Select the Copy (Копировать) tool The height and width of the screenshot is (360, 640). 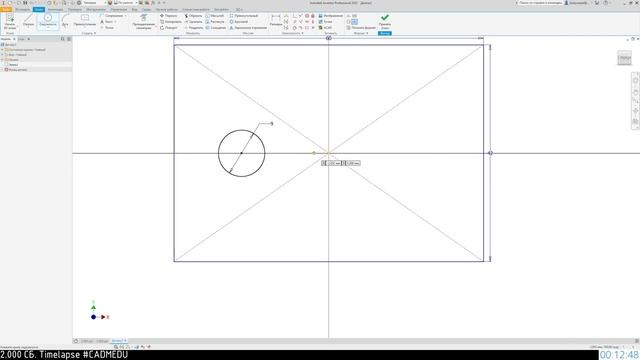tap(171, 22)
